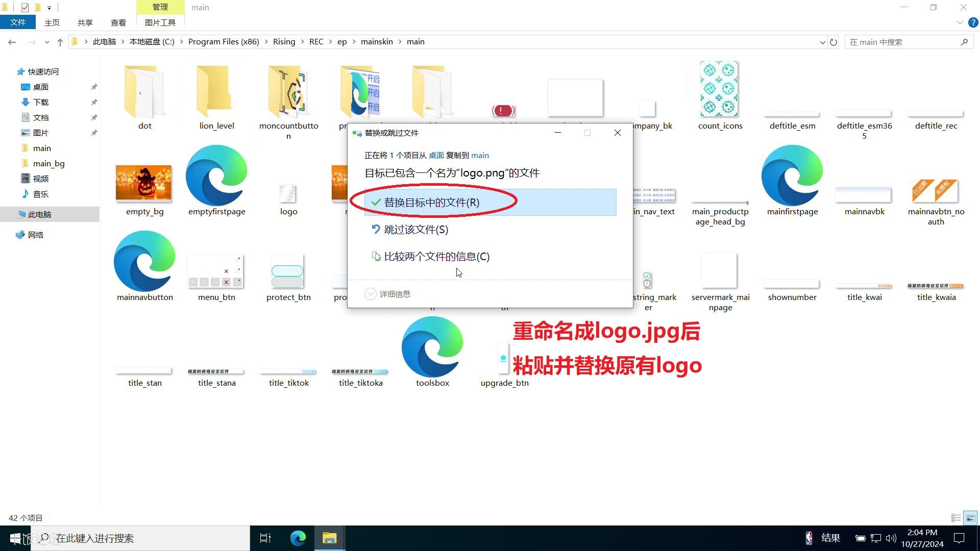Open Quick Access Toolbar customize dropdown
Viewport: 980px width, 551px height.
[x=49, y=8]
